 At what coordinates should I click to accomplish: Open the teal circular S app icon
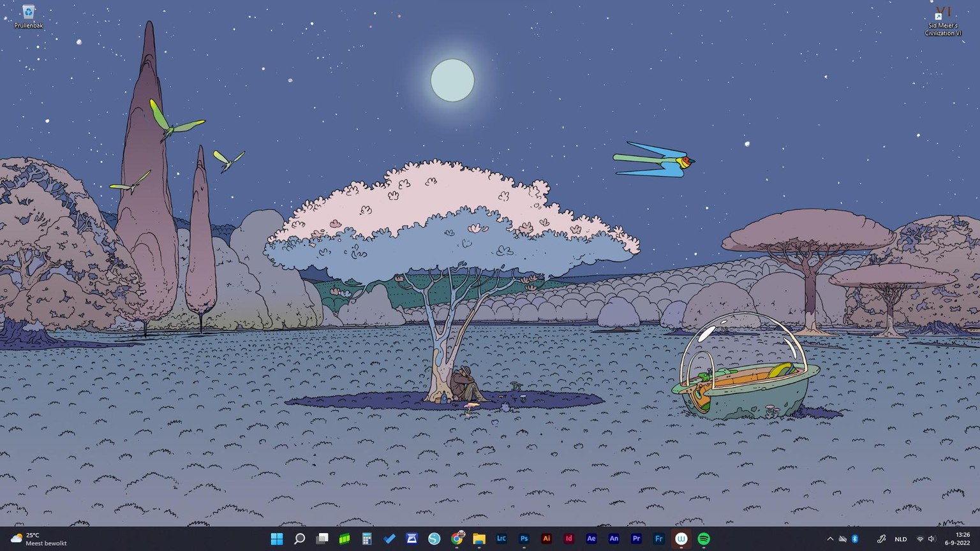[x=434, y=539]
